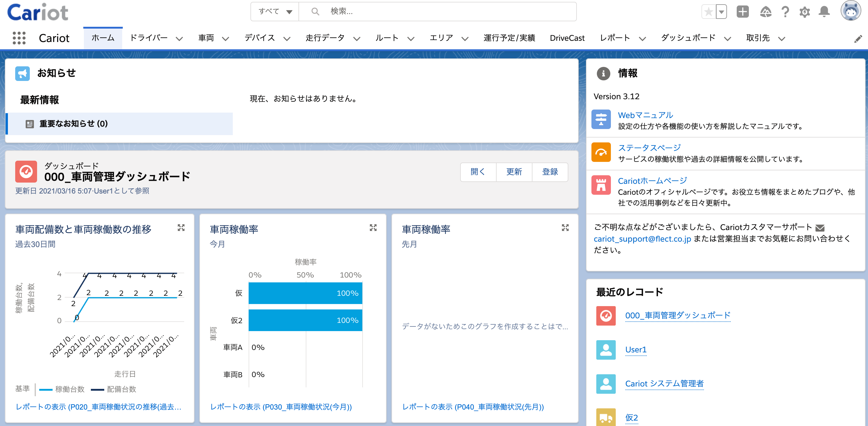Viewport: 868px width, 426px height.
Task: Open the favorites list dropdown arrow
Action: click(722, 12)
